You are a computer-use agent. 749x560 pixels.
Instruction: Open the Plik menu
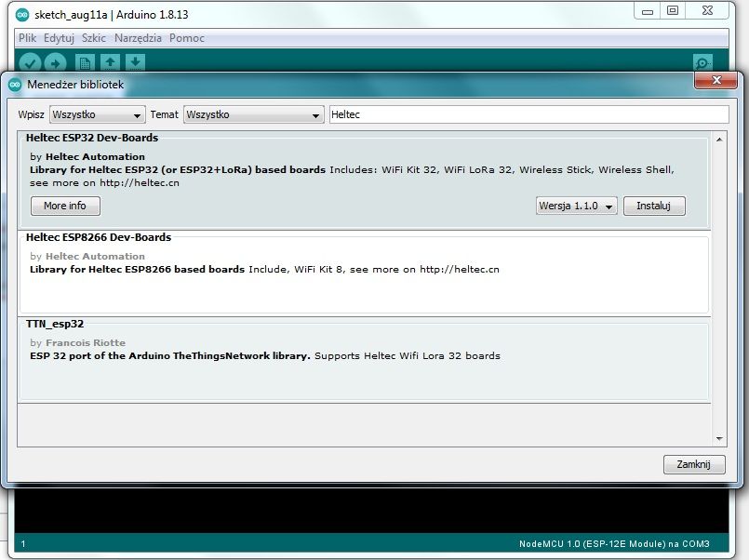coord(27,38)
